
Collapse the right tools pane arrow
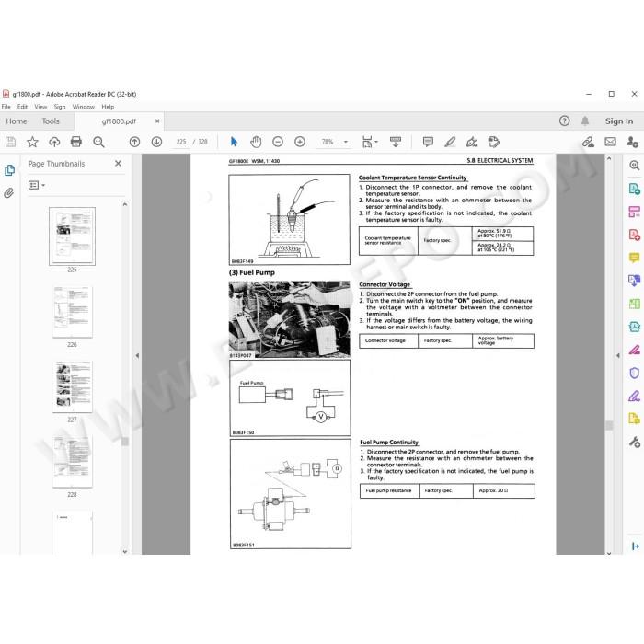(618, 355)
